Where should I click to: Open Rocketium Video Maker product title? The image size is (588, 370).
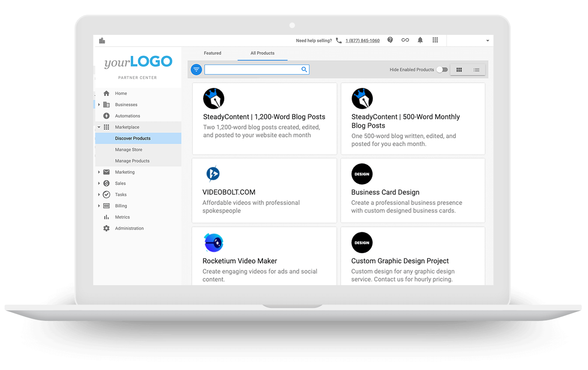[x=240, y=261]
